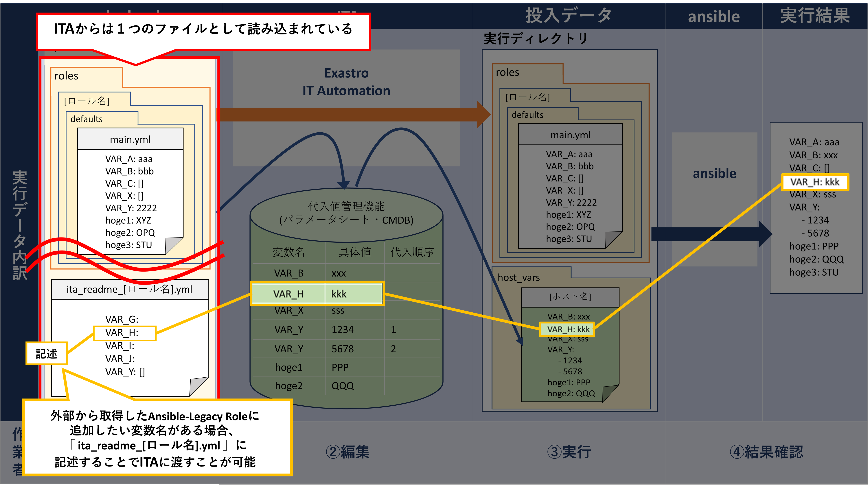Click VAR_A: aaa in the left main.yml
This screenshot has height=488, width=868.
coord(129,159)
